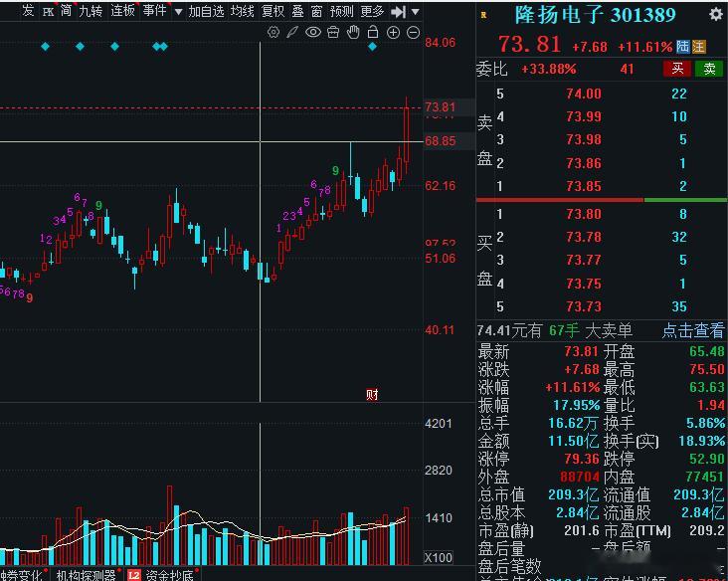Open the 预测 forecast tool
Image resolution: width=728 pixels, height=581 pixels.
click(342, 11)
